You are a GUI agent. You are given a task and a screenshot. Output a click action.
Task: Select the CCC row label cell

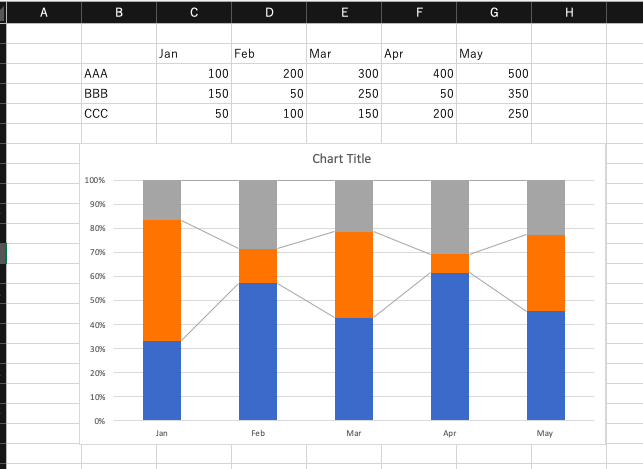point(118,114)
